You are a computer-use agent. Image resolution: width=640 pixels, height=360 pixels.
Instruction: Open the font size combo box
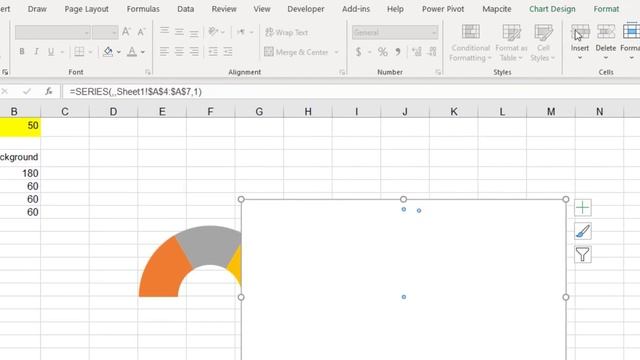click(105, 32)
